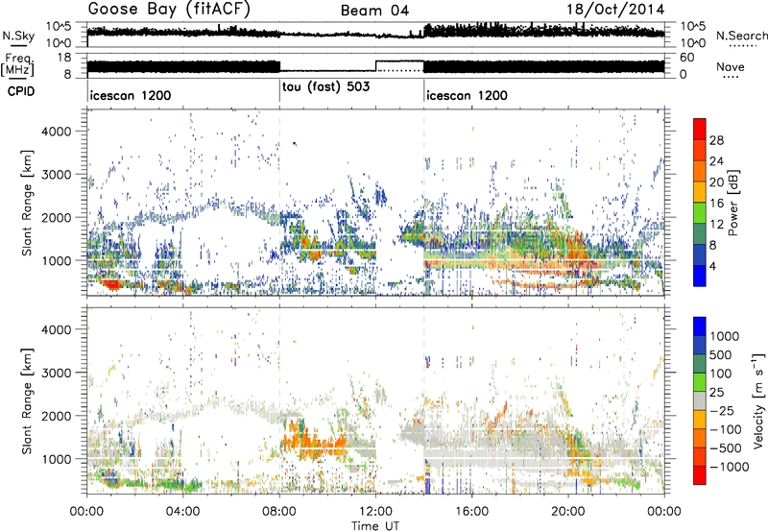Screen dimensions: 768x532
Task: Pick the gray middle segment of velocity colorbar
Action: click(x=700, y=400)
